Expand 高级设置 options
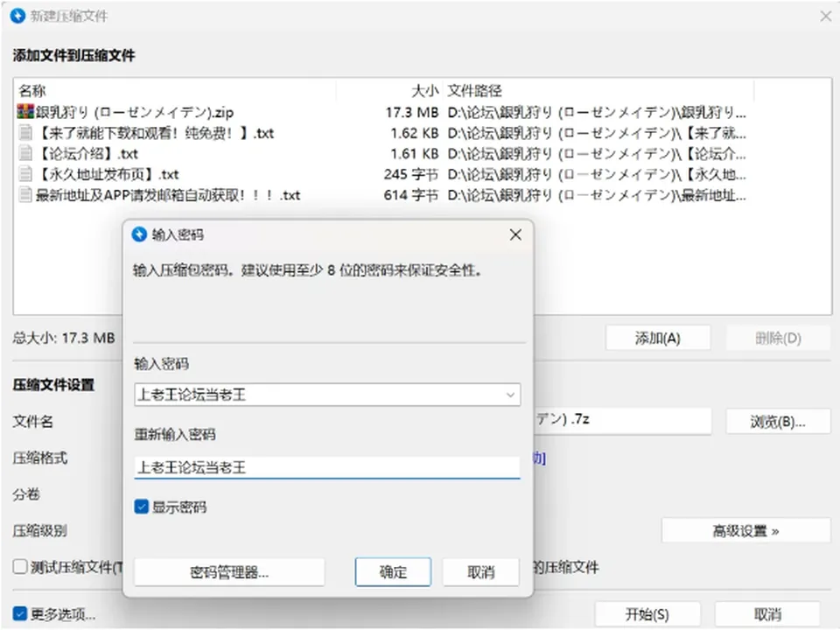The height and width of the screenshot is (630, 840). [745, 531]
